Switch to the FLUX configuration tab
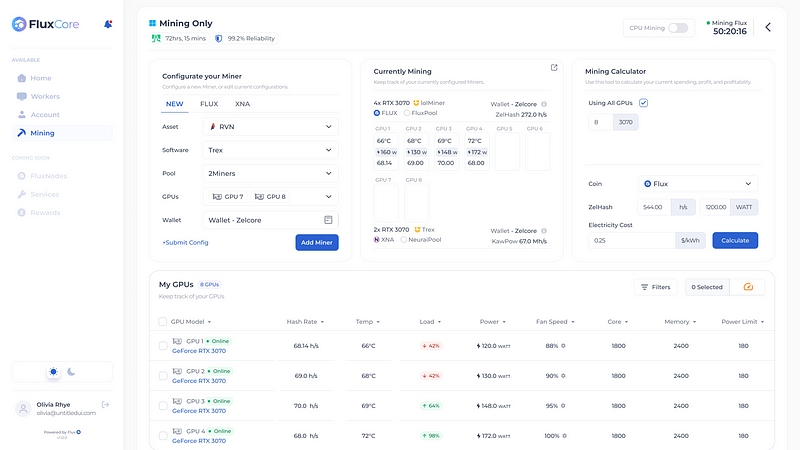This screenshot has height=450, width=800. pos(209,104)
